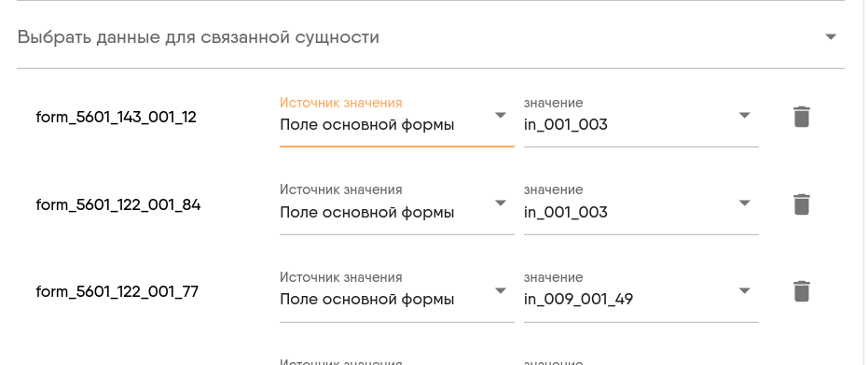
Task: Select the form_5601_143_001_12 label
Action: (117, 118)
